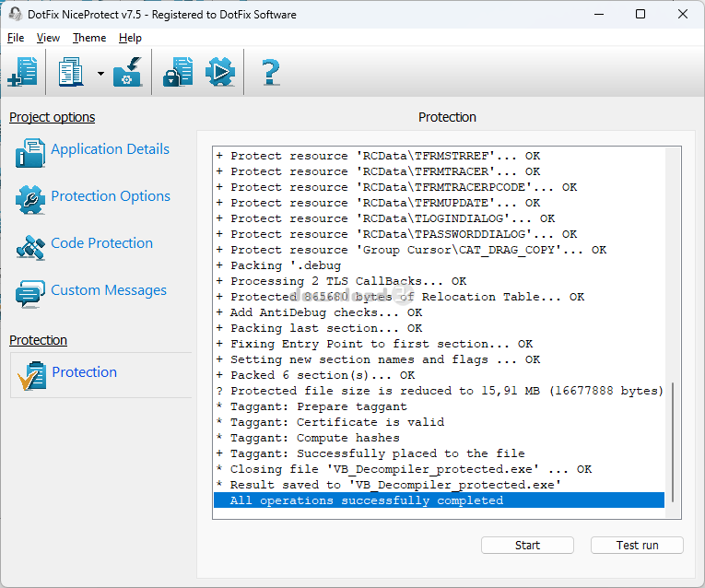Screen dimensions: 705x588
Task: Open the Help menu
Action: tap(130, 38)
